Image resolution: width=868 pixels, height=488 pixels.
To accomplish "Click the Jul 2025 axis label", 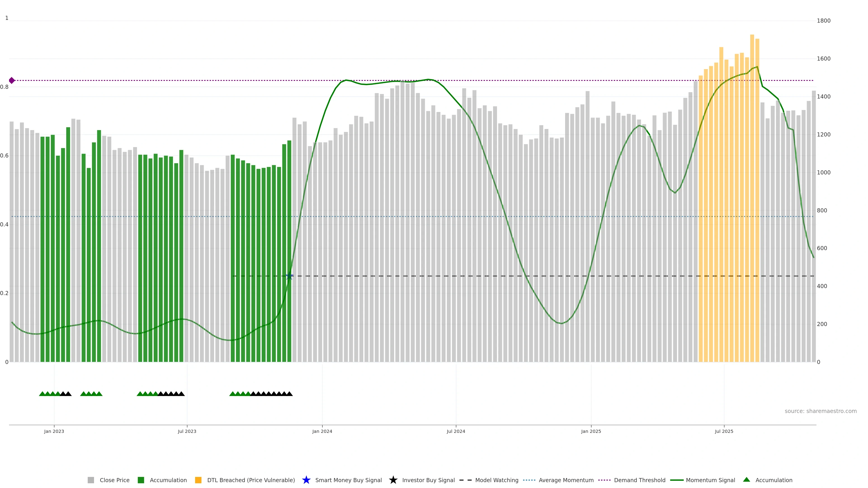I will [x=724, y=431].
